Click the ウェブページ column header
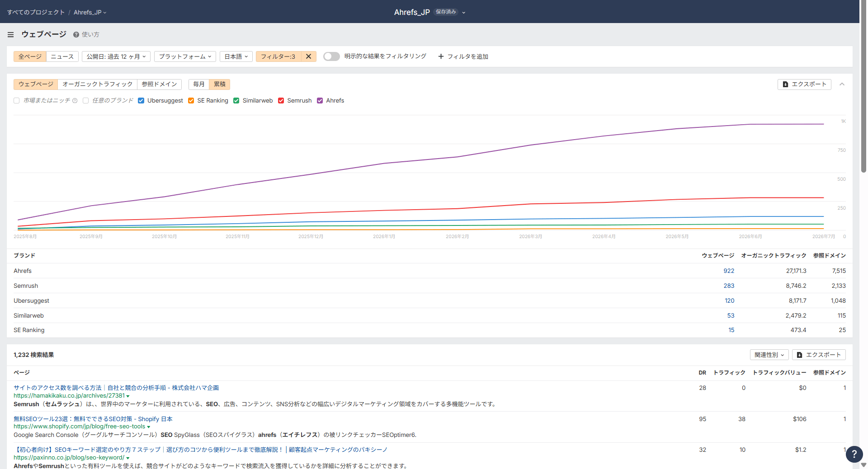 pyautogui.click(x=718, y=256)
